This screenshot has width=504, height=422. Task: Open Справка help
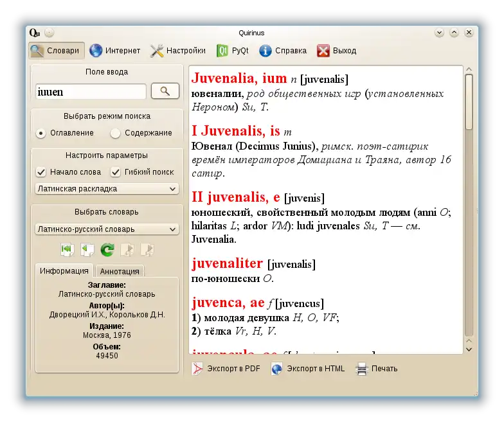[x=283, y=51]
